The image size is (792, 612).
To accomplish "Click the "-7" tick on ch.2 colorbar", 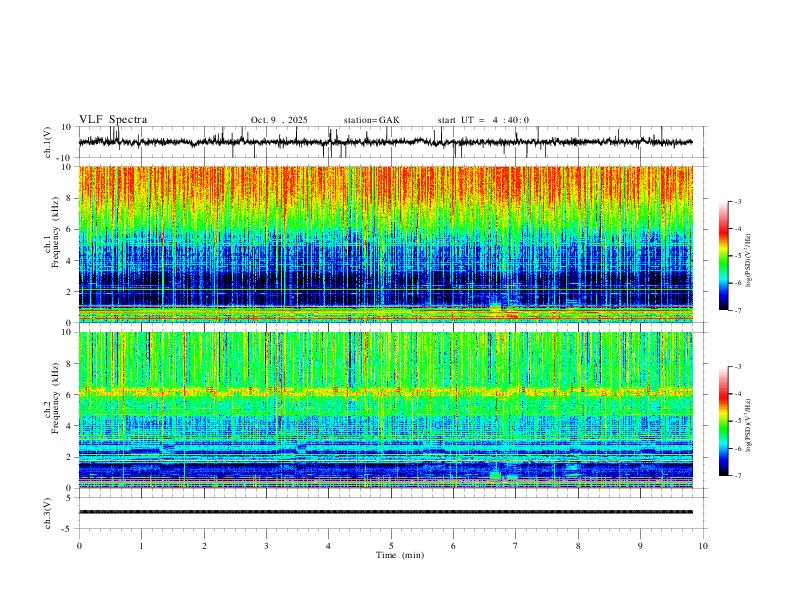I will (738, 476).
